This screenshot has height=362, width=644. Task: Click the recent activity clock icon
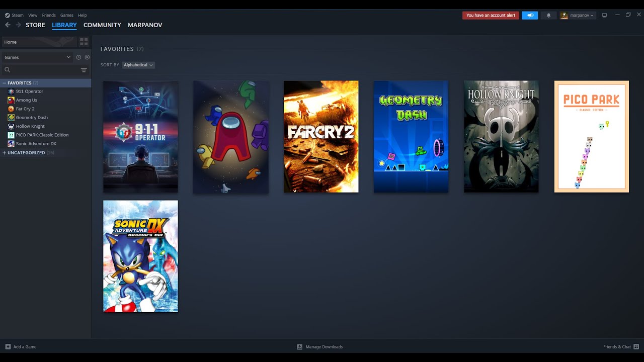point(78,57)
